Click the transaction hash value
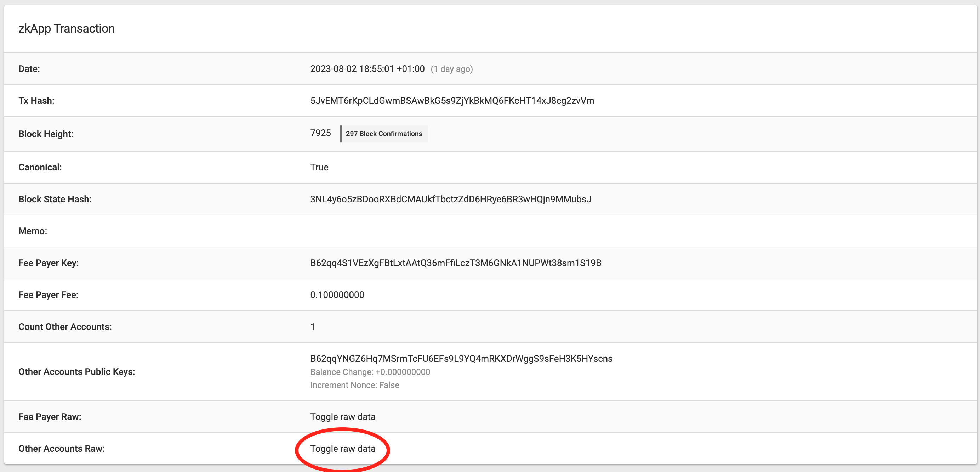Image resolution: width=980 pixels, height=472 pixels. tap(451, 101)
